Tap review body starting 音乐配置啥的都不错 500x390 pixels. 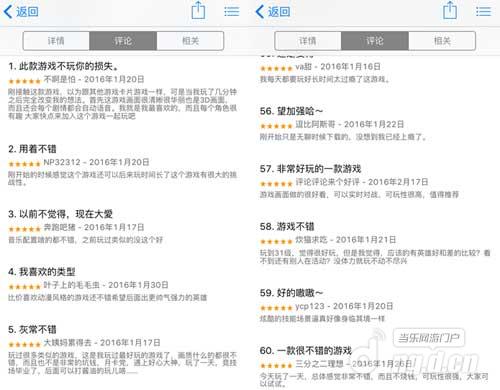[86, 240]
